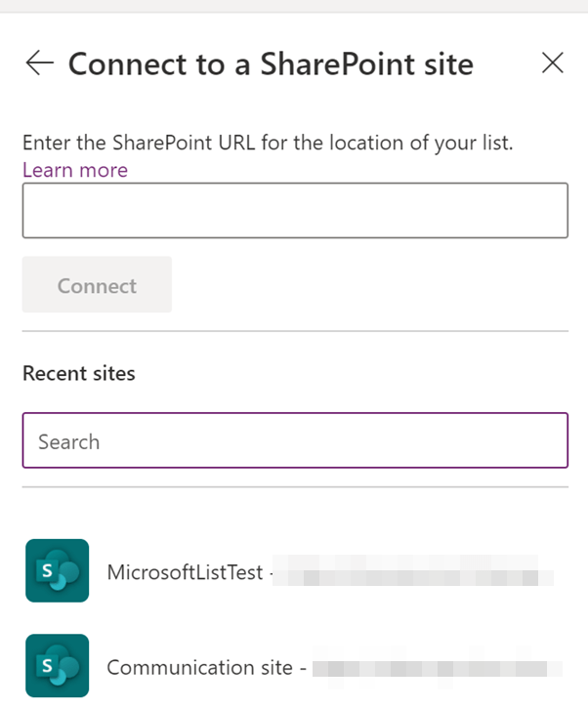Click the panel title 'Connect to a SharePoint site'

point(271,64)
